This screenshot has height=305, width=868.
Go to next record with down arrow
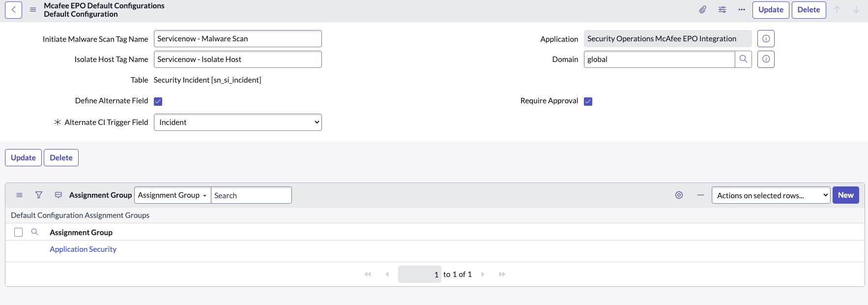856,10
